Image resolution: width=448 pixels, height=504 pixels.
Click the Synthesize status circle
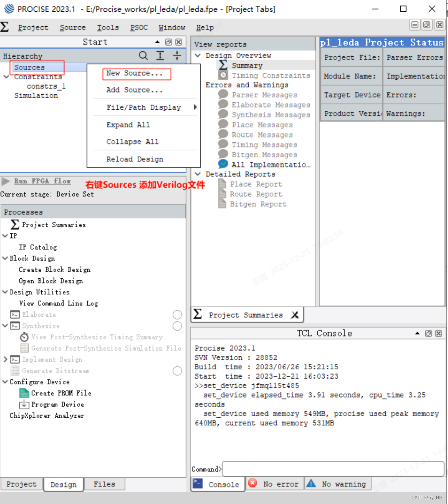click(x=177, y=326)
